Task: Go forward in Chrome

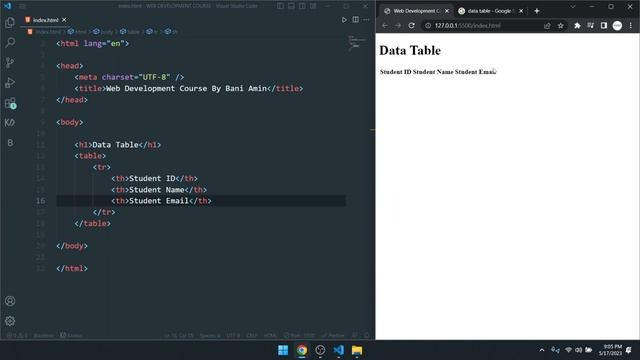Action: click(398, 25)
